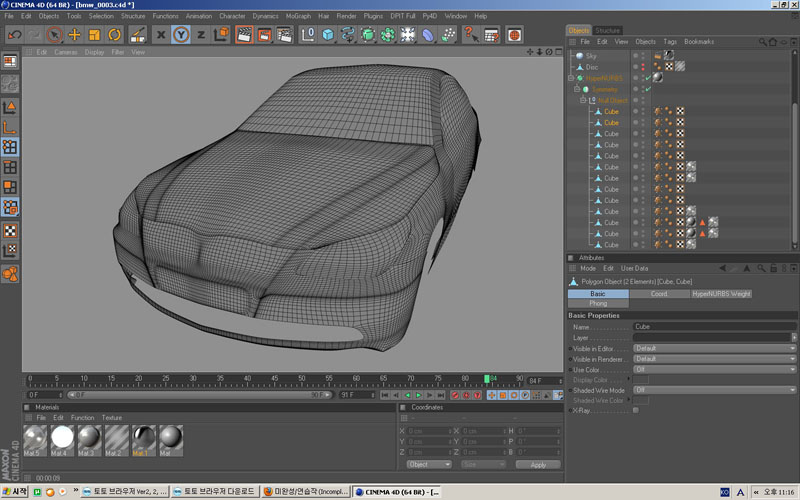
Task: Open the Use Color dropdown
Action: click(714, 369)
